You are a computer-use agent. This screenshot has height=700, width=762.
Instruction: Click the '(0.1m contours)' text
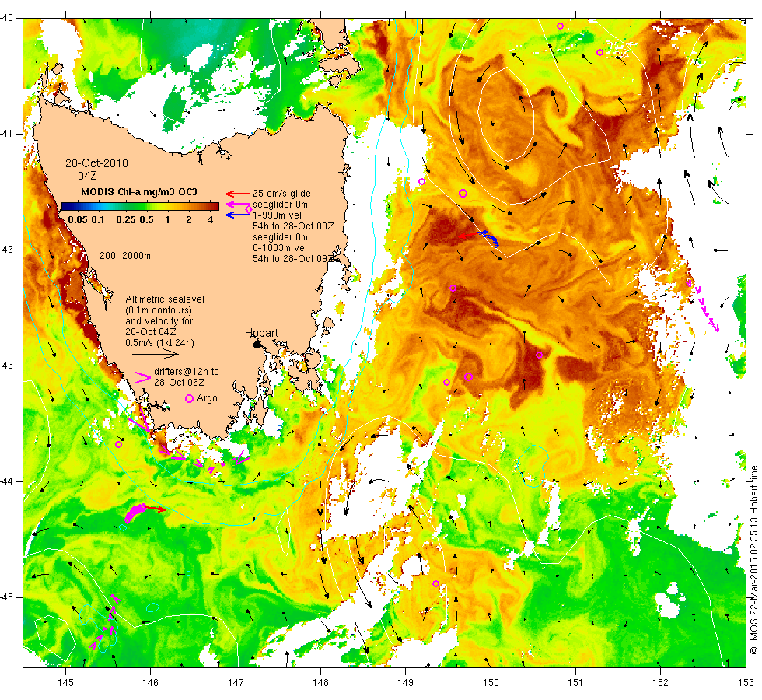point(159,310)
